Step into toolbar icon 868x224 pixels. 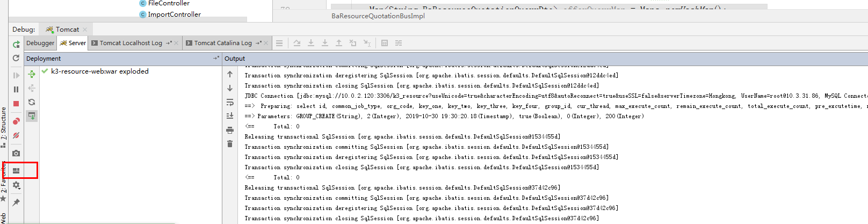pyautogui.click(x=310, y=43)
